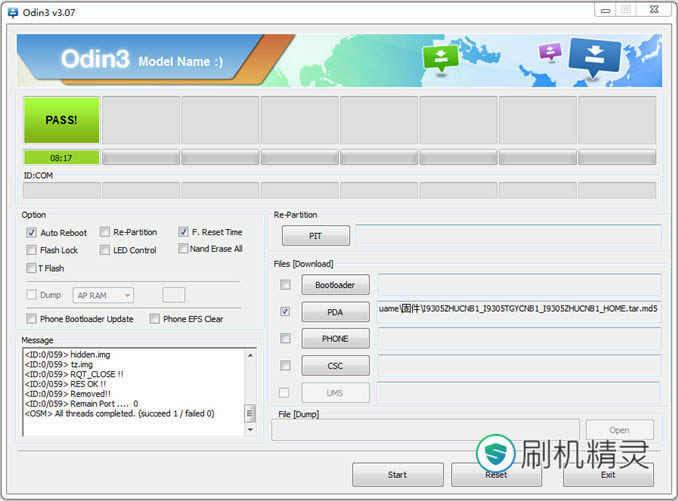Click the PDA file path field

point(518,311)
